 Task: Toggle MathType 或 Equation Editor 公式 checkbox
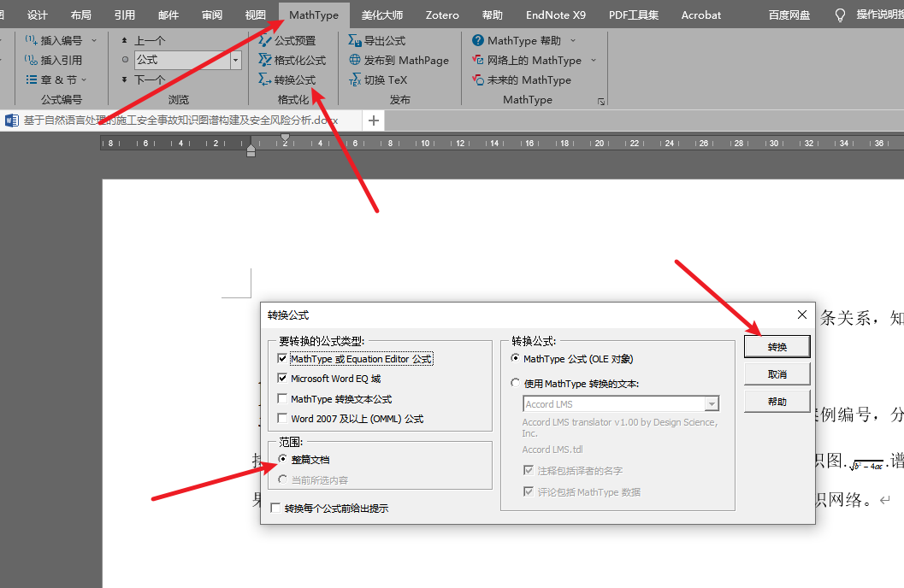[282, 358]
